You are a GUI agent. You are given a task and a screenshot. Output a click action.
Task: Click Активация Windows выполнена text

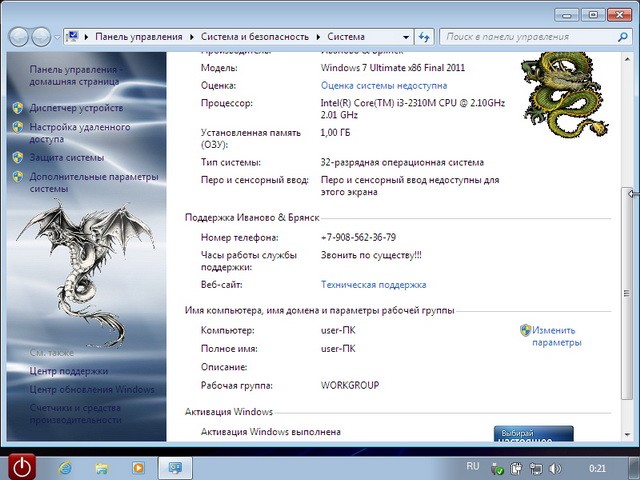[271, 432]
